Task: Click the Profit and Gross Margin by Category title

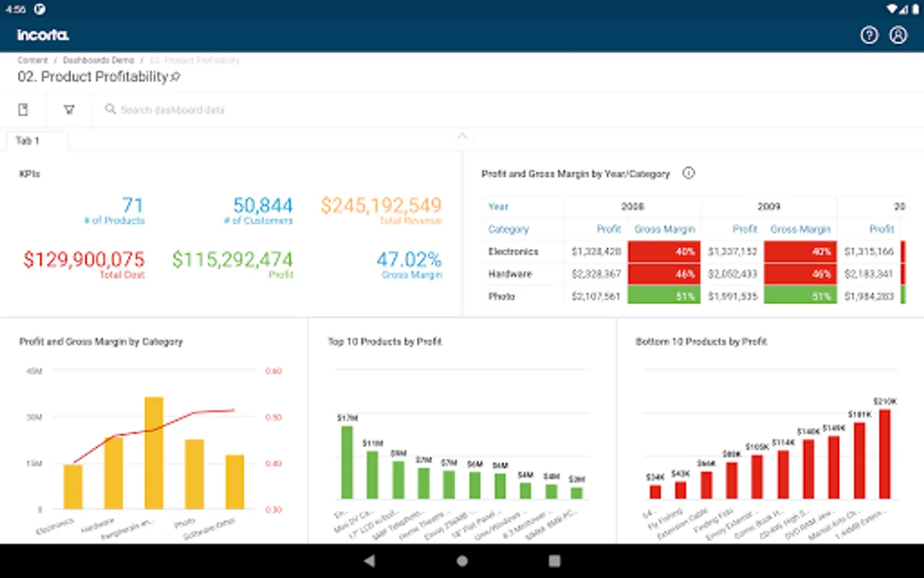Action: click(101, 342)
